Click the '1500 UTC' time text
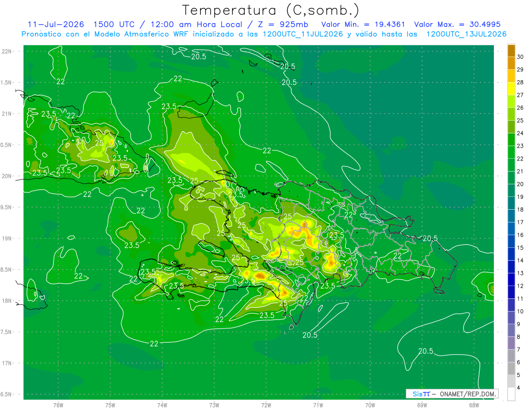The image size is (532, 411). click(115, 24)
